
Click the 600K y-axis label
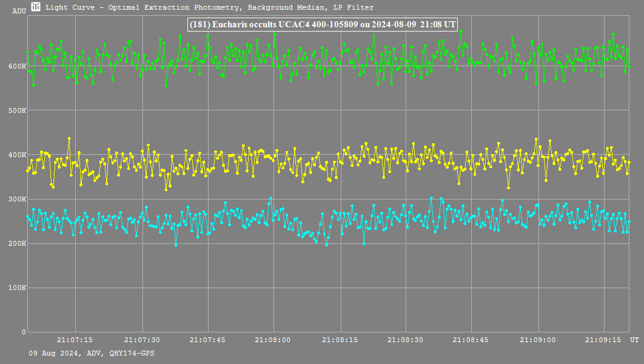pos(16,66)
